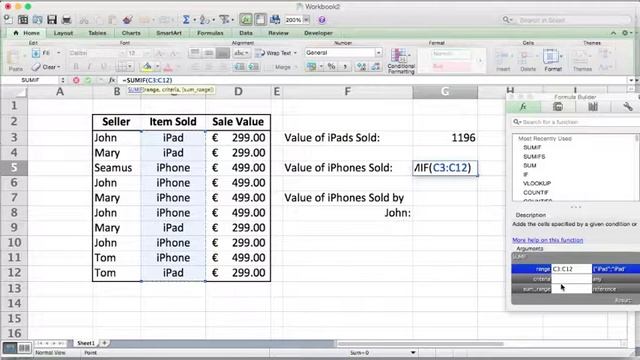Click the Search for a function field

(576, 122)
